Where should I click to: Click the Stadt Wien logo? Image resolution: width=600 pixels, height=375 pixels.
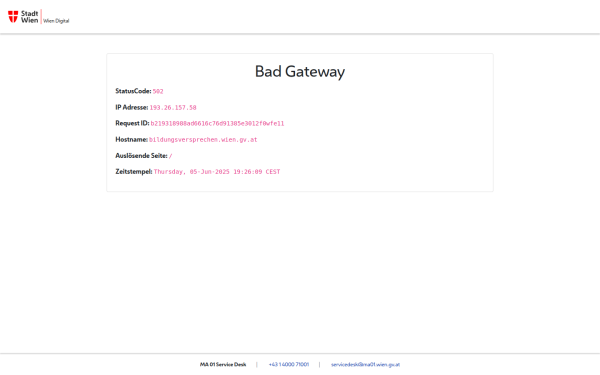click(23, 17)
